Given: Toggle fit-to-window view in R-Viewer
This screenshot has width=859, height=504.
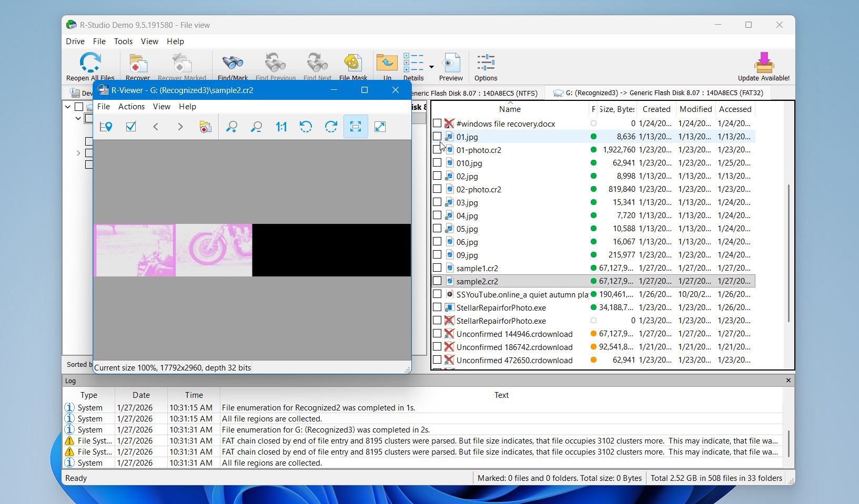Looking at the screenshot, I should [x=356, y=127].
